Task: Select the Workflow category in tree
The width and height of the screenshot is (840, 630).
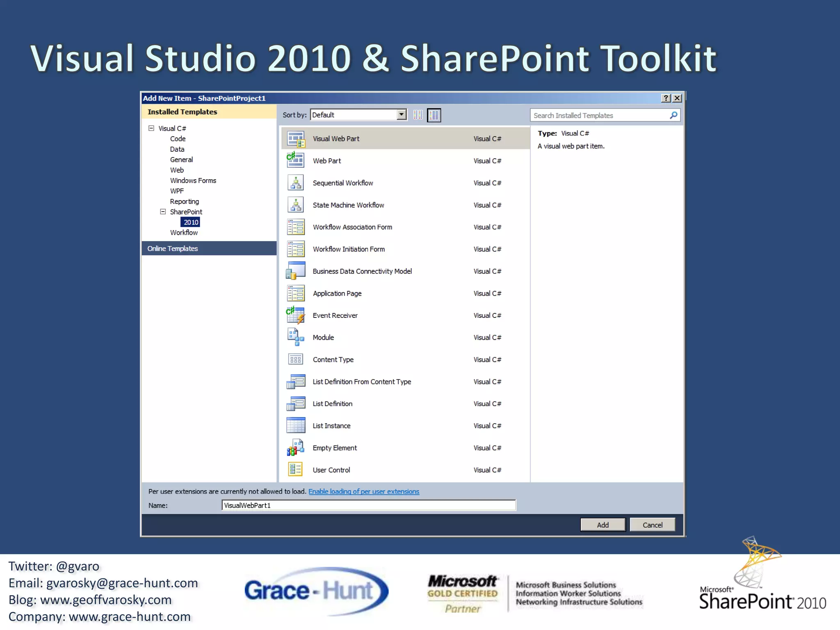Action: pos(184,233)
